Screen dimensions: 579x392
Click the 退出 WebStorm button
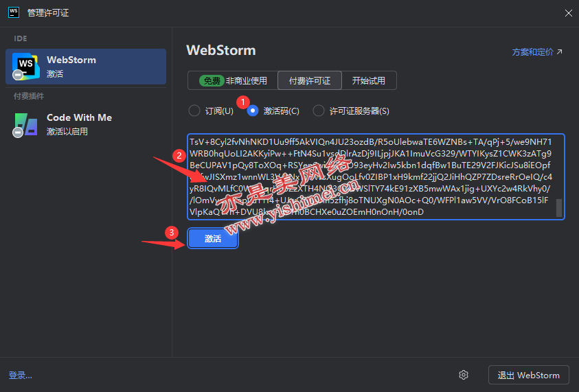(x=528, y=376)
